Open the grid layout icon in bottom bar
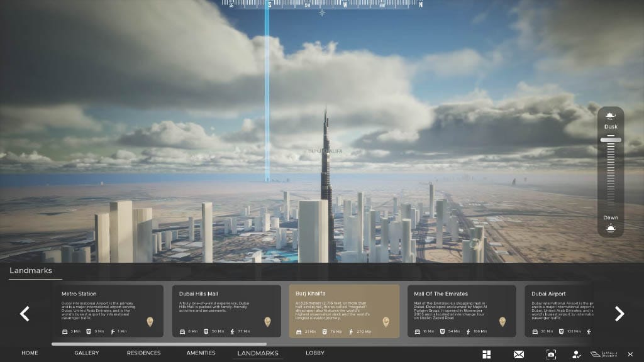The image size is (644, 362). click(x=486, y=354)
